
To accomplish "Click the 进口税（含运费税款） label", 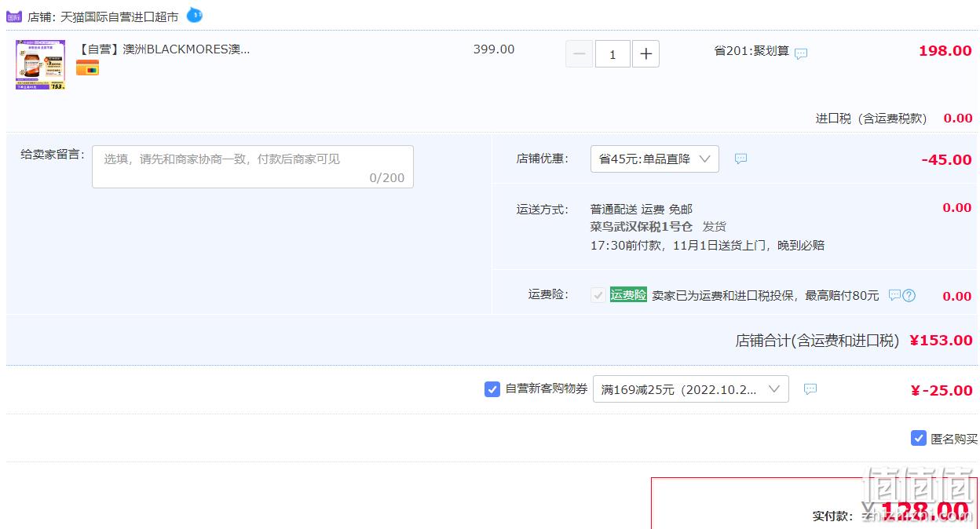I will 871,119.
